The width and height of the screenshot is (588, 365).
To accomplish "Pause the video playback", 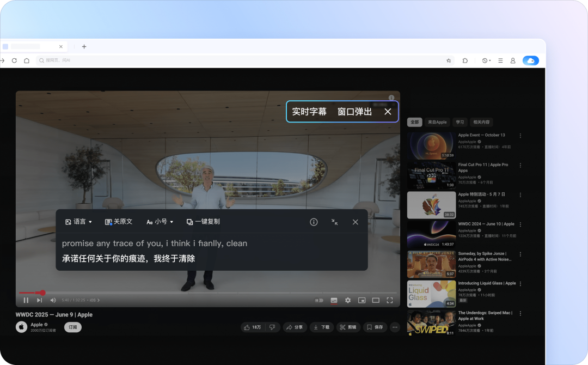I will (x=26, y=300).
